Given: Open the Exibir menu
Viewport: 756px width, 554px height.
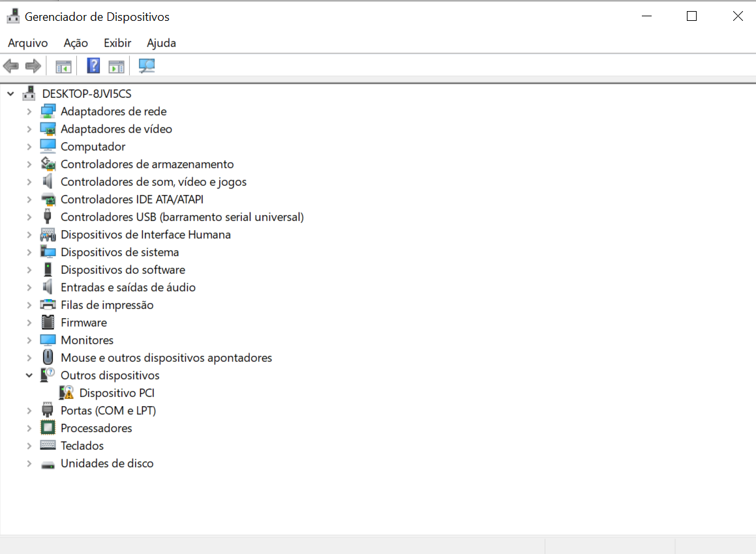Looking at the screenshot, I should pos(117,43).
